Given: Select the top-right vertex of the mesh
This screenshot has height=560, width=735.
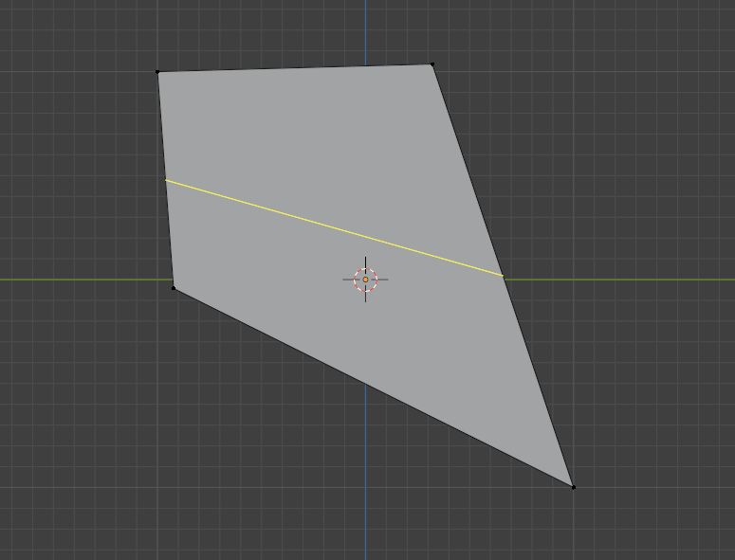Looking at the screenshot, I should pyautogui.click(x=432, y=64).
